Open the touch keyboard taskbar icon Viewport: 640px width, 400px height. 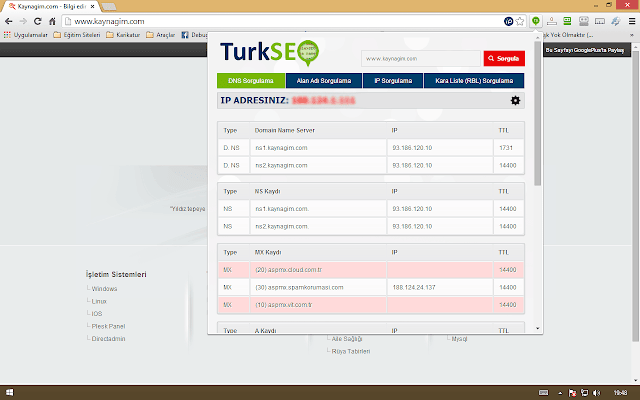[543, 393]
